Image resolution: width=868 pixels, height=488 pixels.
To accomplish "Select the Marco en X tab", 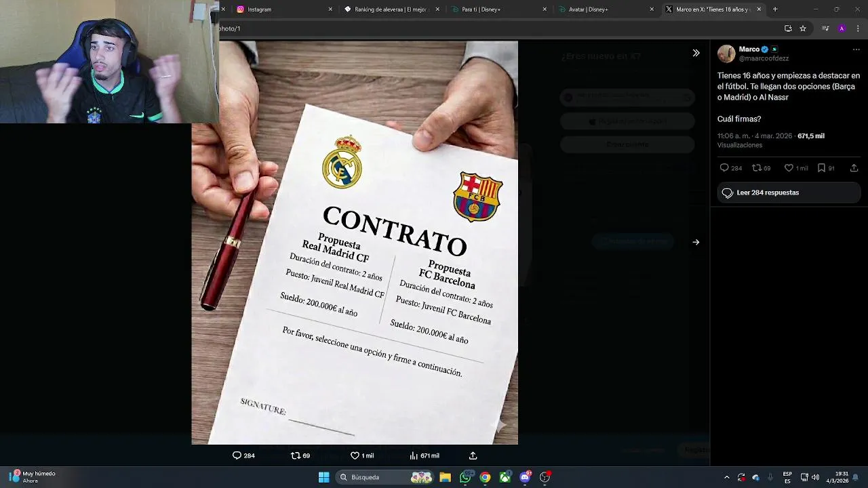I will click(x=712, y=9).
